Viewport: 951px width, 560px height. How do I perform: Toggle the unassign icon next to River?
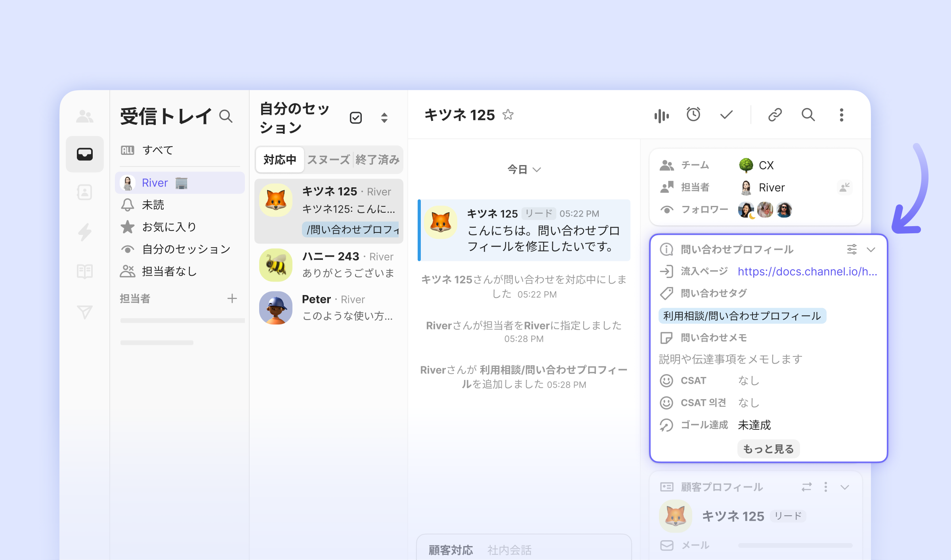[x=844, y=187]
